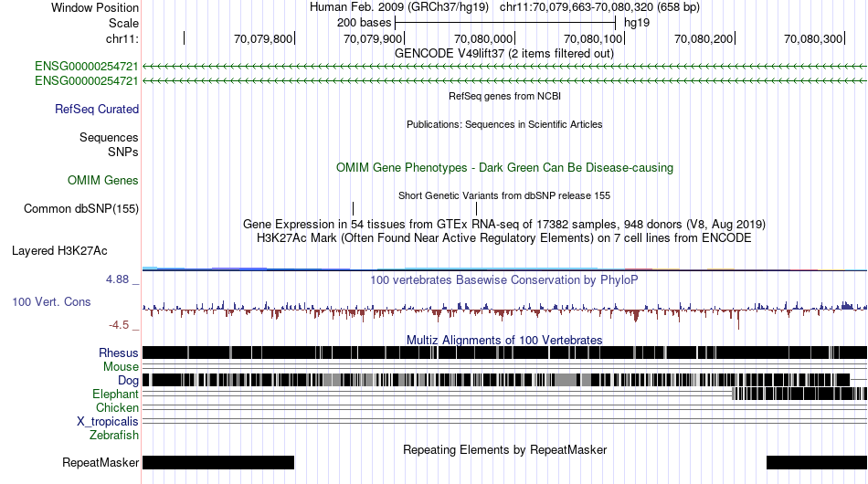Click the 70,080,000 ruler position
Image resolution: width=868 pixels, height=484 pixels.
[483, 38]
